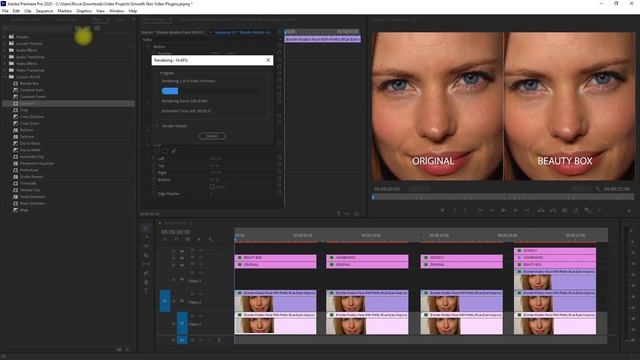The height and width of the screenshot is (360, 640).
Task: Expand the Presets folder
Action: coord(5,36)
